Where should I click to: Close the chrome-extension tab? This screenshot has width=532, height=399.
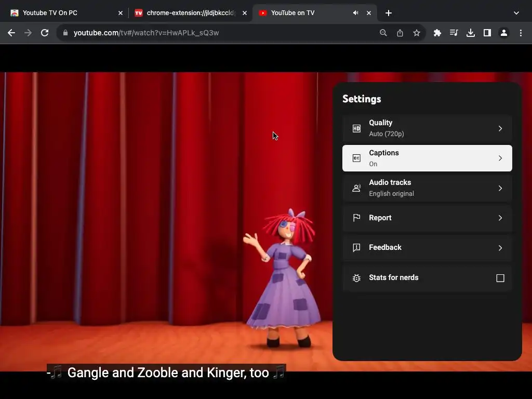[245, 13]
